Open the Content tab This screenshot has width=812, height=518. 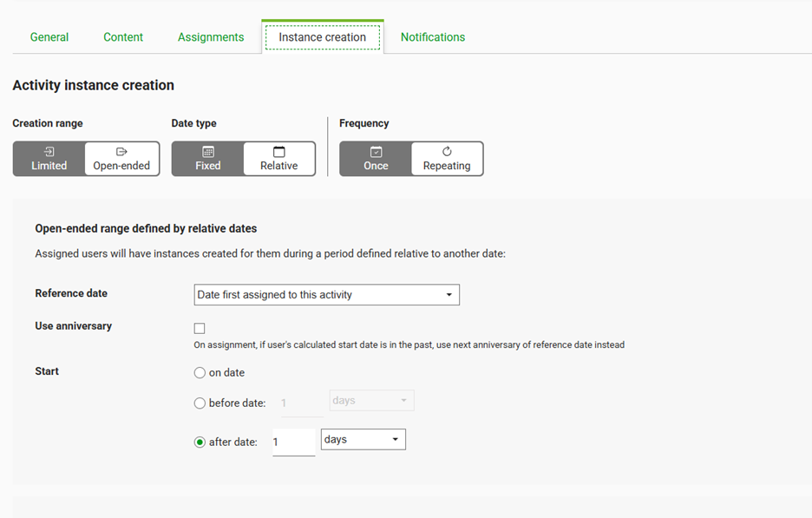(123, 37)
